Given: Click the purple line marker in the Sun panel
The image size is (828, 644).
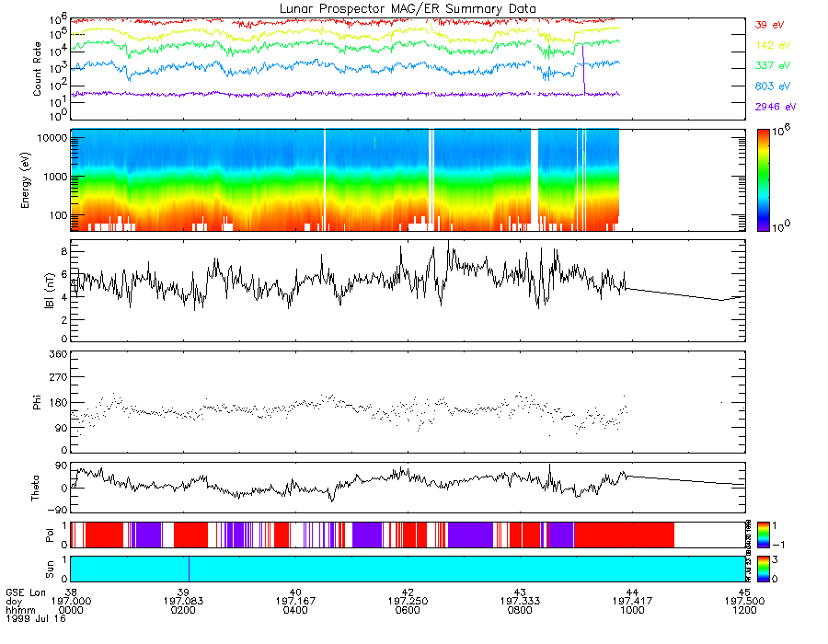Looking at the screenshot, I should point(189,569).
